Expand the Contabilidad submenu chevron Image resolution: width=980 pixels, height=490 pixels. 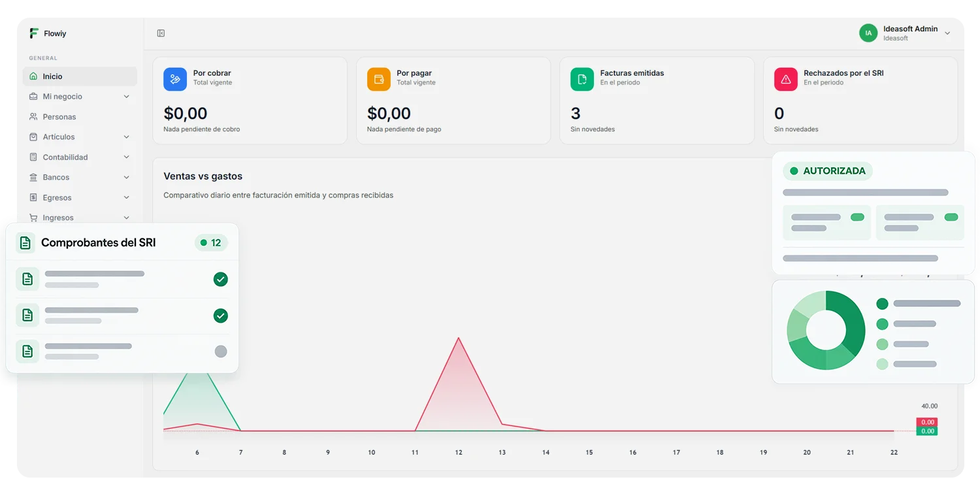(127, 157)
